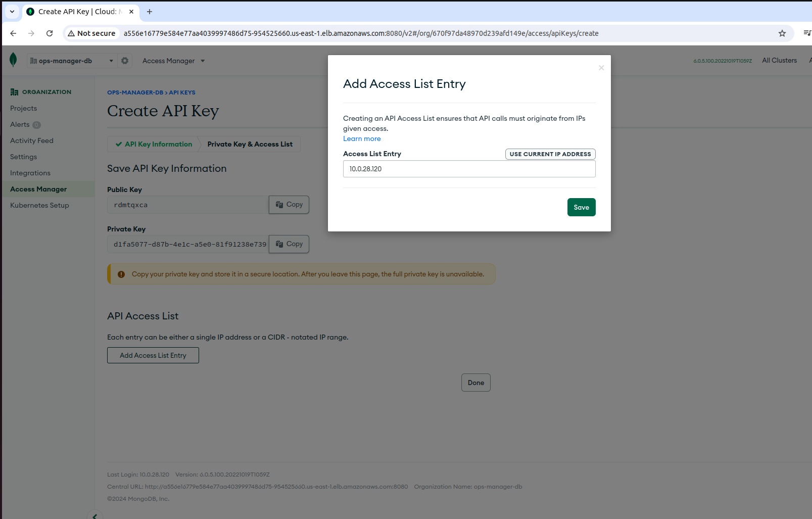Open a new browser tab
812x519 pixels.
150,12
